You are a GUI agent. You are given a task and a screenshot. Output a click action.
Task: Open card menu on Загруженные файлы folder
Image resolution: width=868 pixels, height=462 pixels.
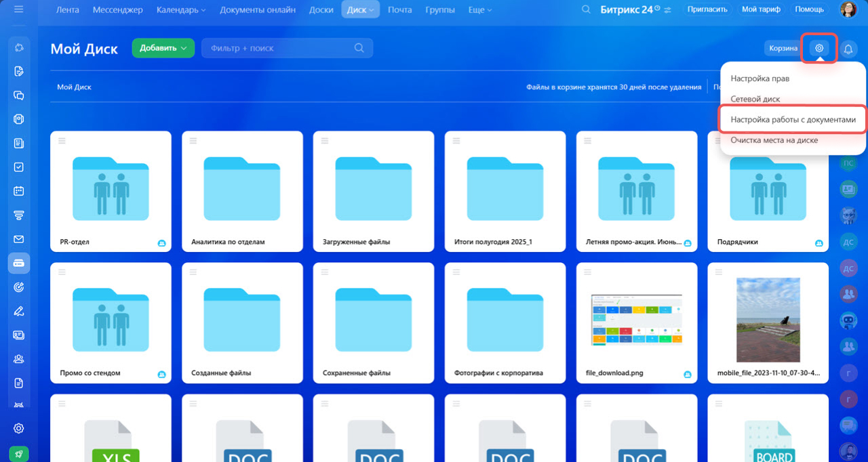click(x=324, y=140)
